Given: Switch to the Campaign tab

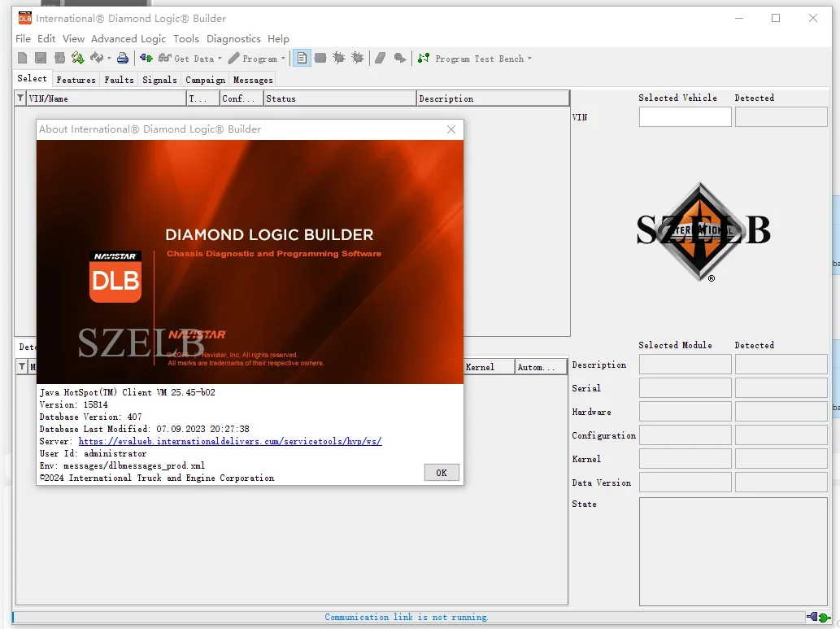Looking at the screenshot, I should click(205, 80).
